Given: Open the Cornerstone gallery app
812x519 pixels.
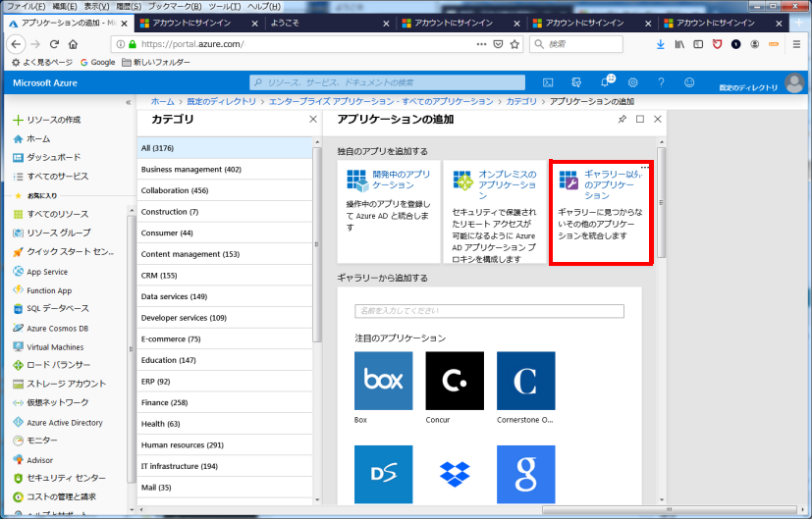Looking at the screenshot, I should [525, 381].
